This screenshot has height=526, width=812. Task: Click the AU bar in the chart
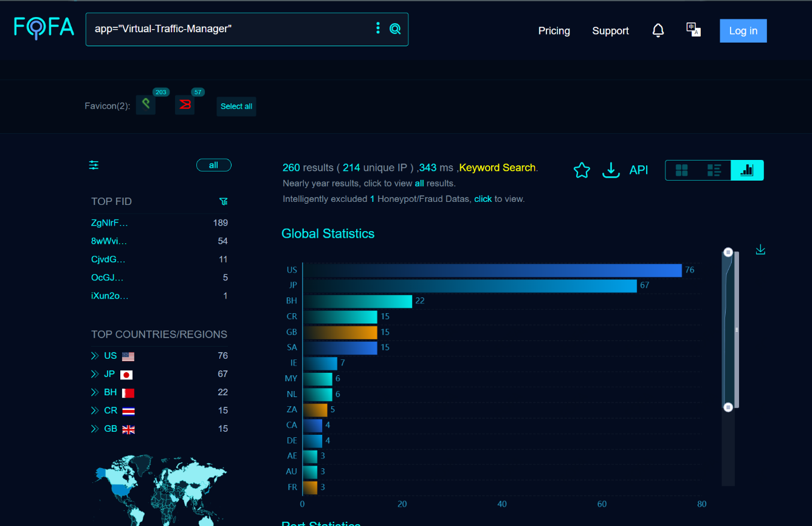pos(310,472)
